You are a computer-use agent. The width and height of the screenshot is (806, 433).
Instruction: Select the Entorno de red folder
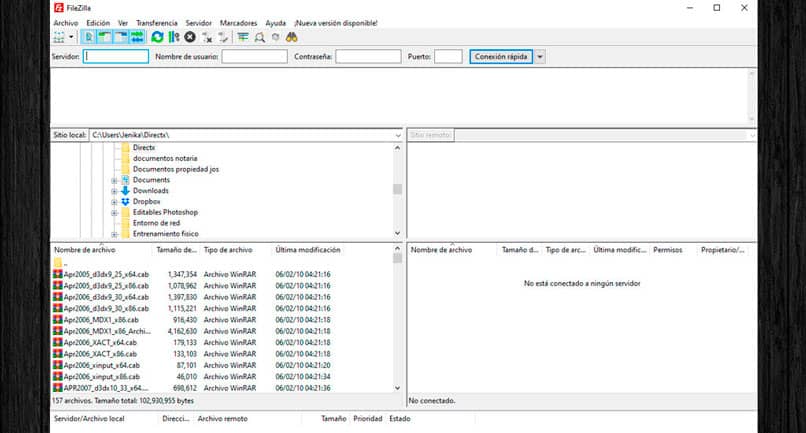[x=156, y=223]
